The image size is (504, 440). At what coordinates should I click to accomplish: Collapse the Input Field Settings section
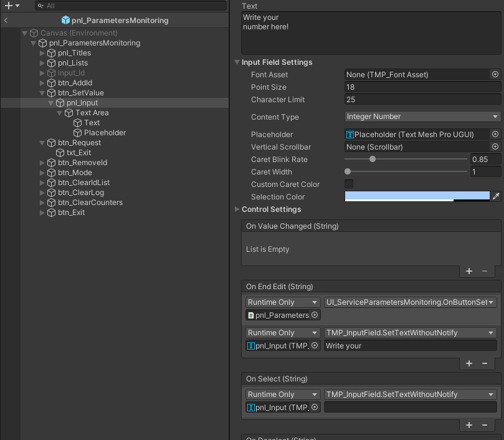pyautogui.click(x=237, y=62)
